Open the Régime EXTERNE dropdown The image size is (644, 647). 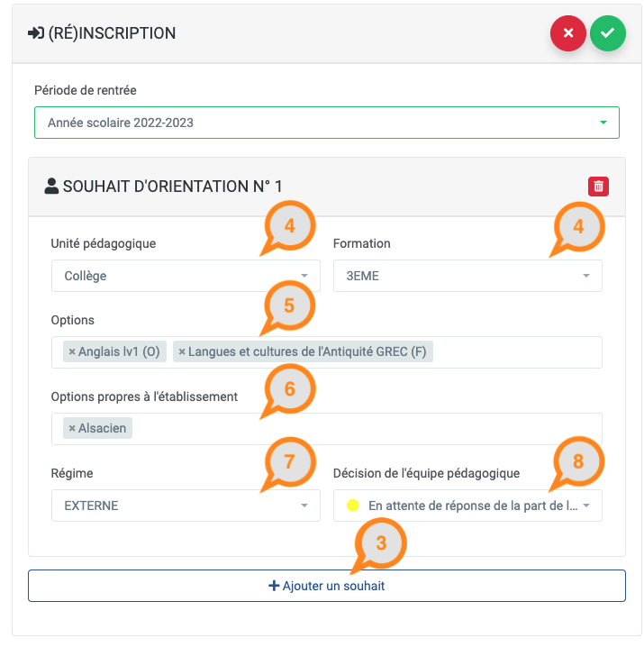pyautogui.click(x=186, y=506)
